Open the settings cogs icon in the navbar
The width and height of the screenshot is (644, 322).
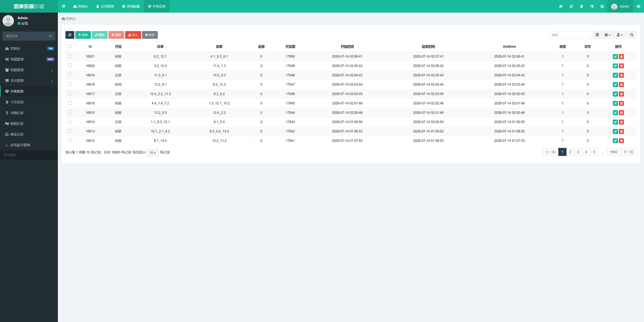pyautogui.click(x=638, y=6)
